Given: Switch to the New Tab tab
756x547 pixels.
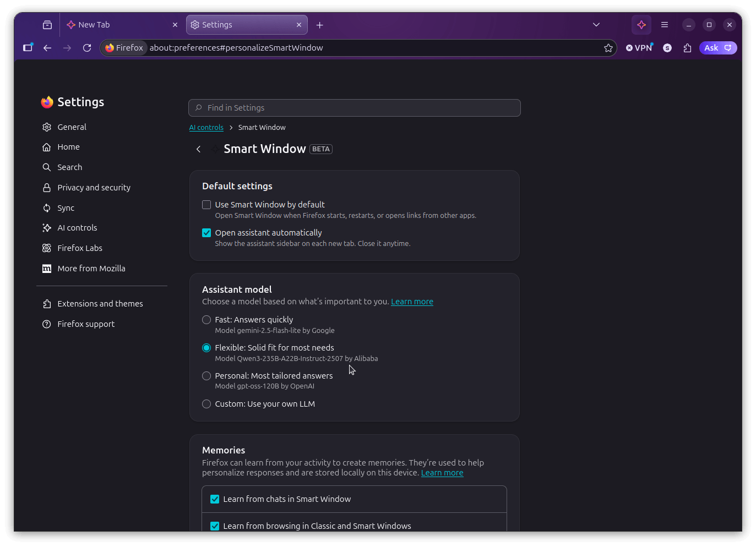Looking at the screenshot, I should coord(122,25).
